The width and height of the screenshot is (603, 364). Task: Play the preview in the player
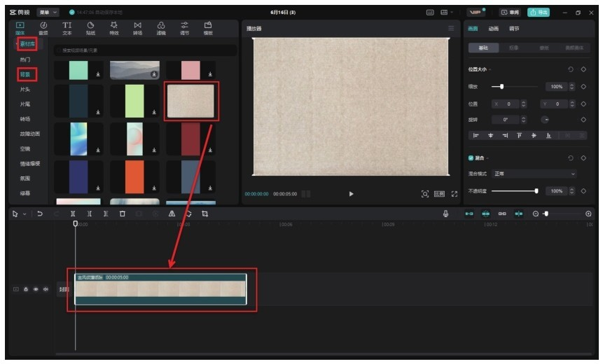pyautogui.click(x=351, y=194)
